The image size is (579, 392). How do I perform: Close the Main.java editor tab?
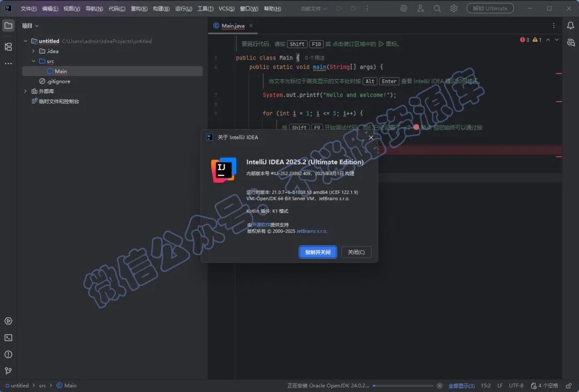coord(251,26)
